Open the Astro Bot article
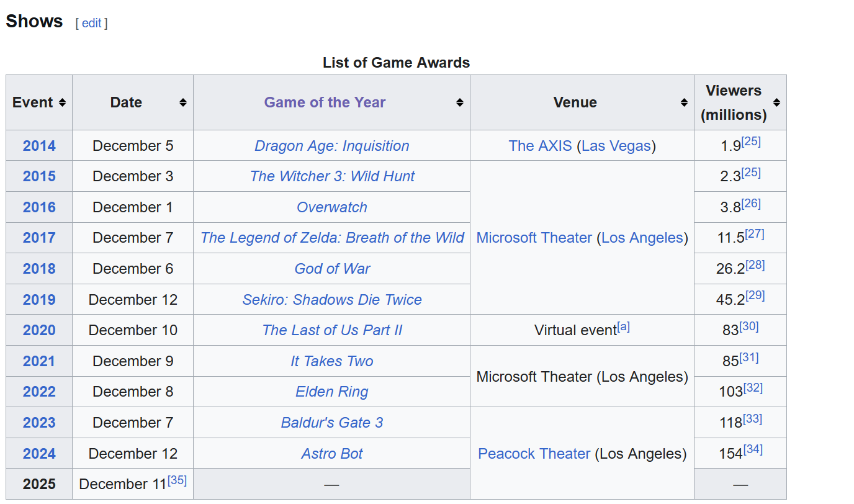Viewport: 854px width, 504px height. (331, 454)
